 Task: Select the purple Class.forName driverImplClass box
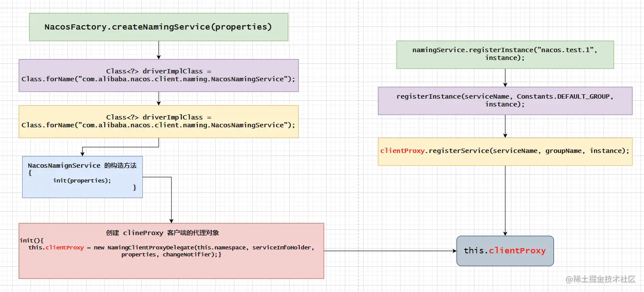coord(158,76)
